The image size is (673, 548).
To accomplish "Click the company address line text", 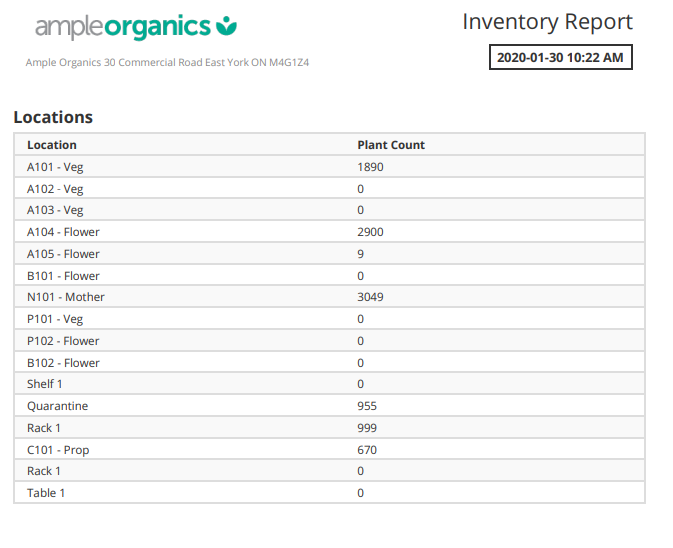I will pyautogui.click(x=168, y=63).
